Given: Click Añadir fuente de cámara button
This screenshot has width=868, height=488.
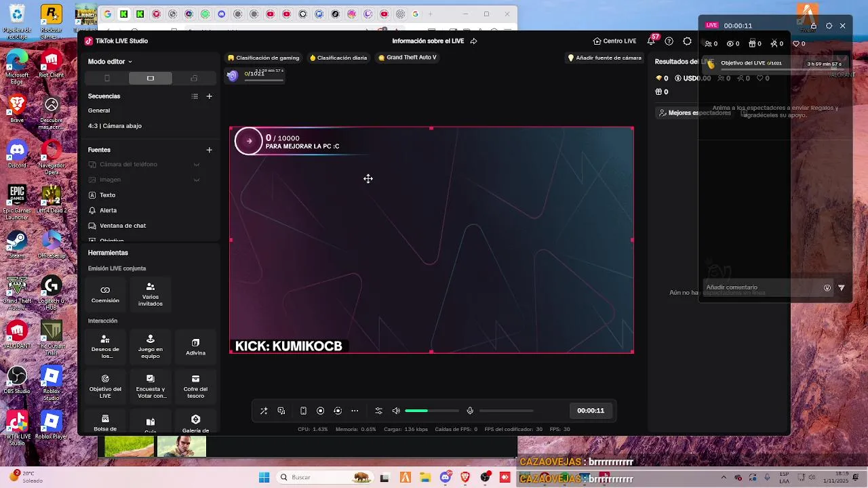Looking at the screenshot, I should pos(605,58).
